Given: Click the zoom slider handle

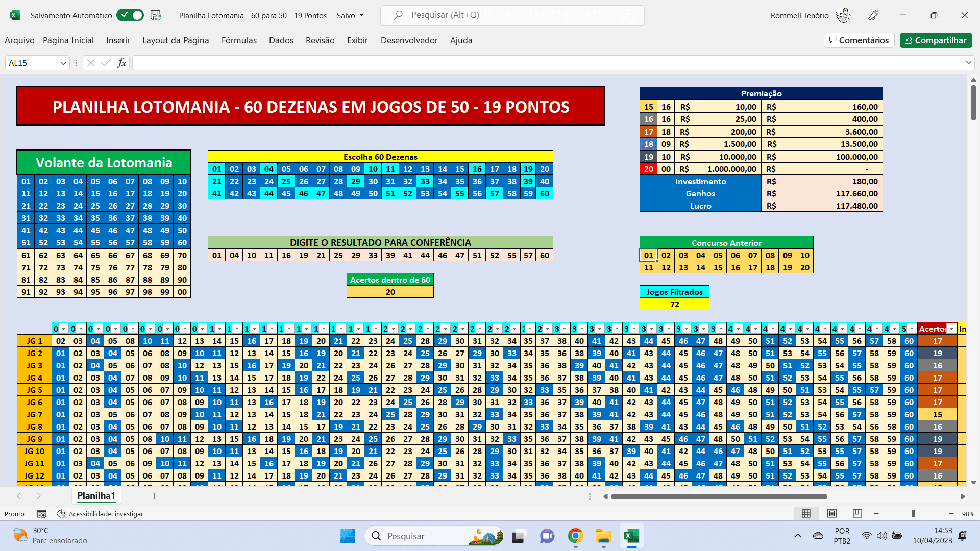Looking at the screenshot, I should pyautogui.click(x=913, y=514).
